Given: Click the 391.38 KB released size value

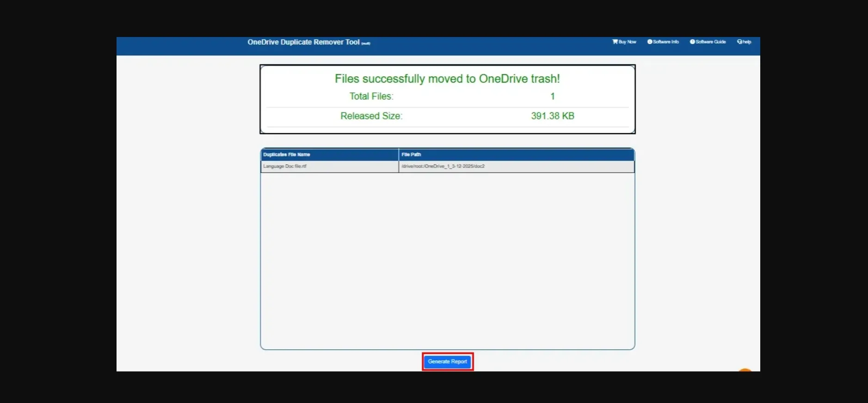Looking at the screenshot, I should point(552,116).
